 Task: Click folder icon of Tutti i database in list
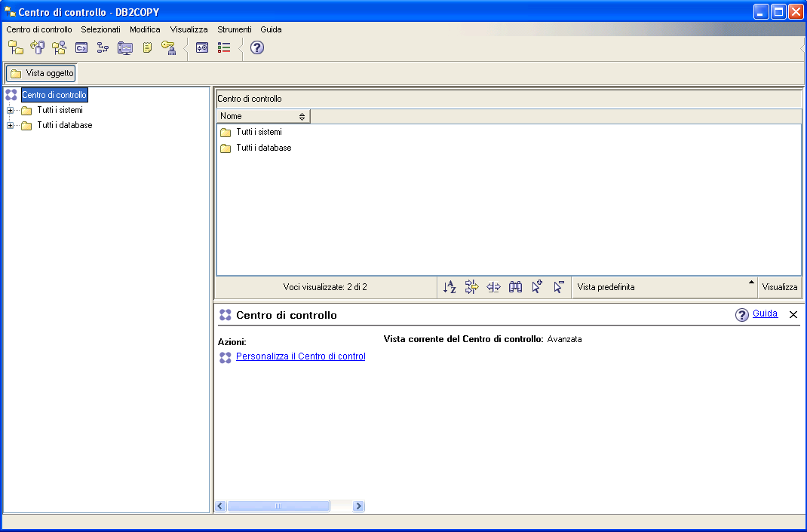(226, 148)
